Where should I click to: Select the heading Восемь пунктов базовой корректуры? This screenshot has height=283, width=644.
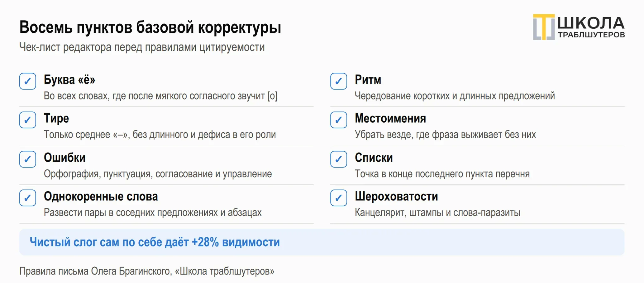pyautogui.click(x=150, y=27)
